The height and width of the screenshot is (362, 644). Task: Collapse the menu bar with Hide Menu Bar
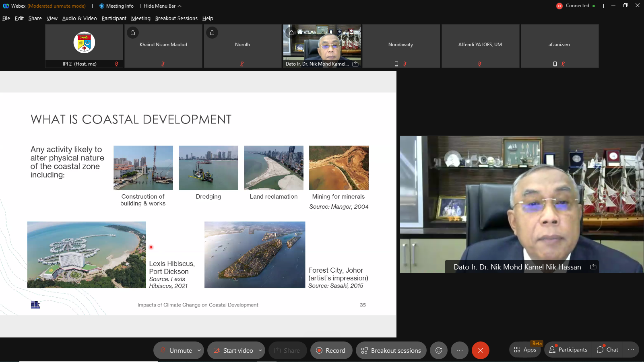(162, 6)
